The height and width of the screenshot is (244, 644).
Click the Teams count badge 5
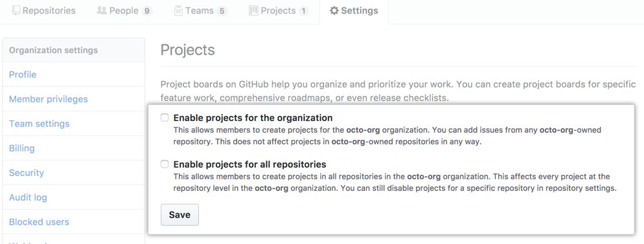click(222, 12)
